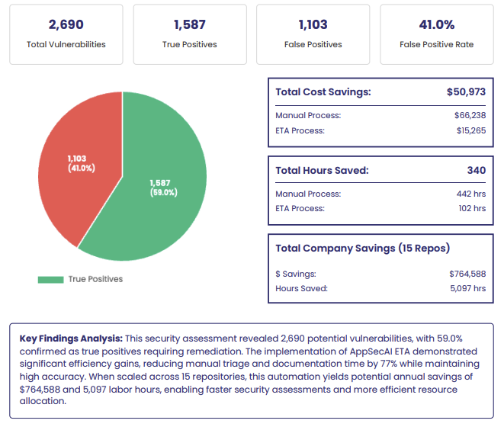Toggle the True Positives legend label

click(x=95, y=279)
